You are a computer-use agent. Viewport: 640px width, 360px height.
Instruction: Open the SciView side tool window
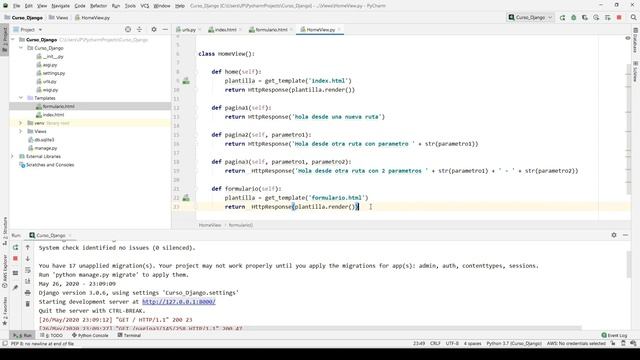click(636, 72)
